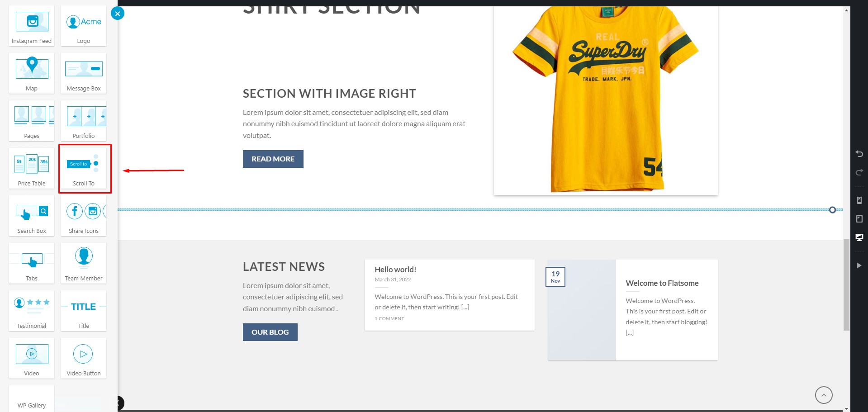Add the Title element
The width and height of the screenshot is (868, 412).
pos(84,311)
